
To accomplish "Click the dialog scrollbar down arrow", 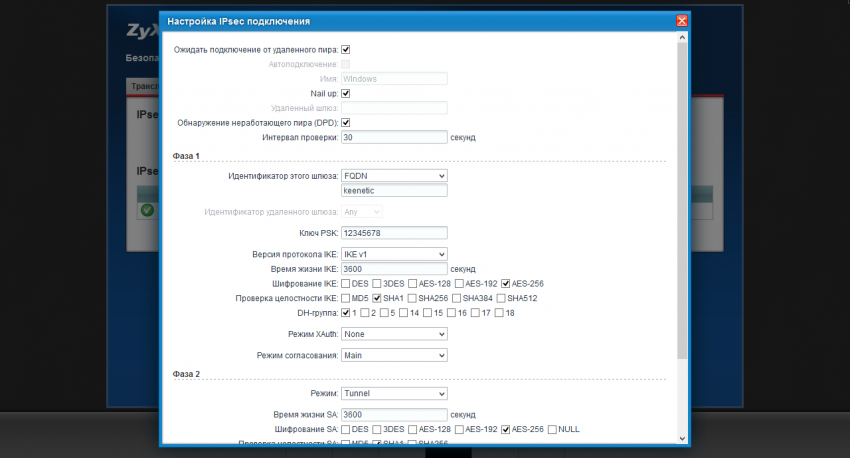I will tap(682, 438).
